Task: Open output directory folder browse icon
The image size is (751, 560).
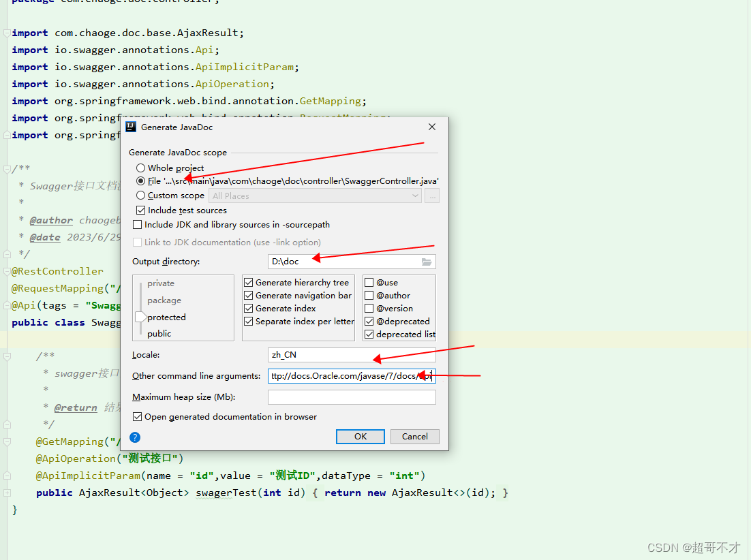Action: [x=426, y=262]
